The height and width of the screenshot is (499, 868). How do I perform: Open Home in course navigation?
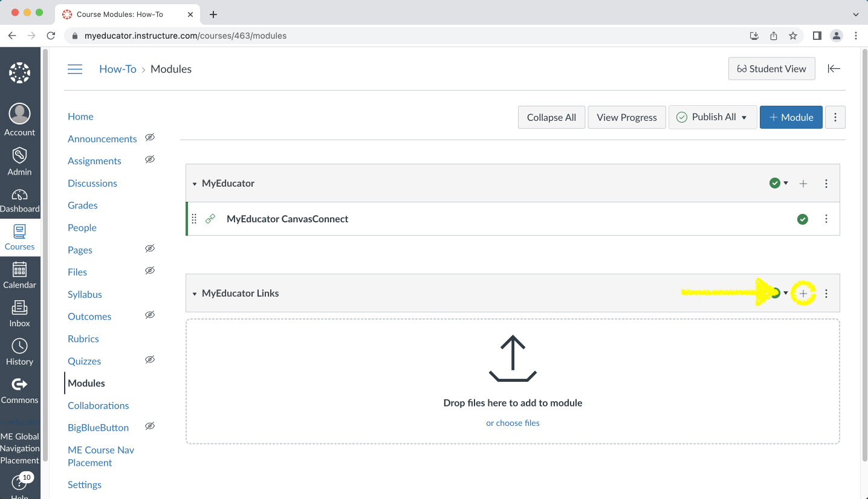(80, 117)
